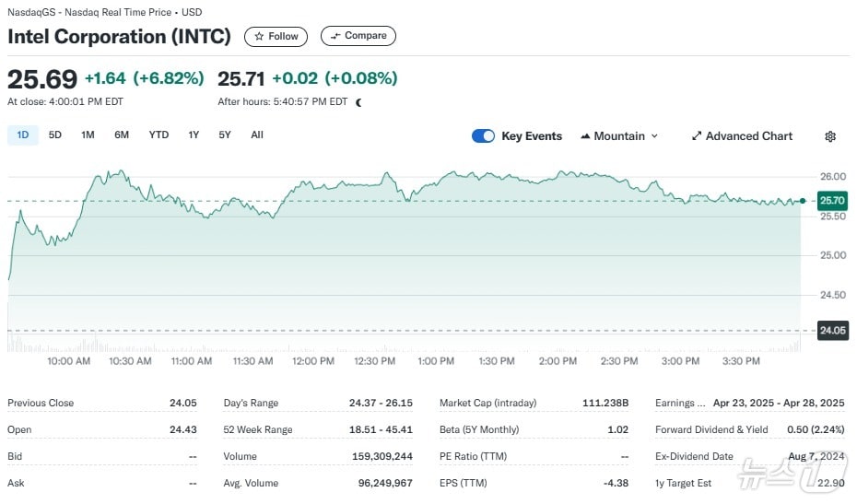The width and height of the screenshot is (857, 504).
Task: Choose the 5Y chart range
Action: pyautogui.click(x=225, y=135)
